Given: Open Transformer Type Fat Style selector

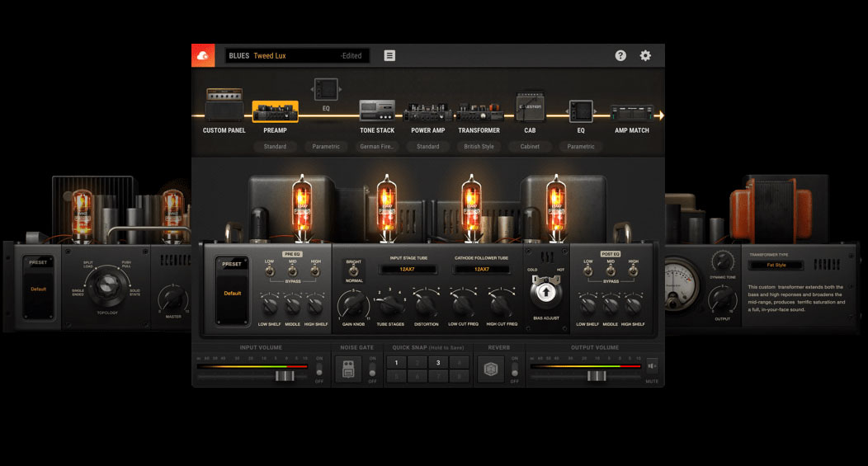Looking at the screenshot, I should pos(776,265).
